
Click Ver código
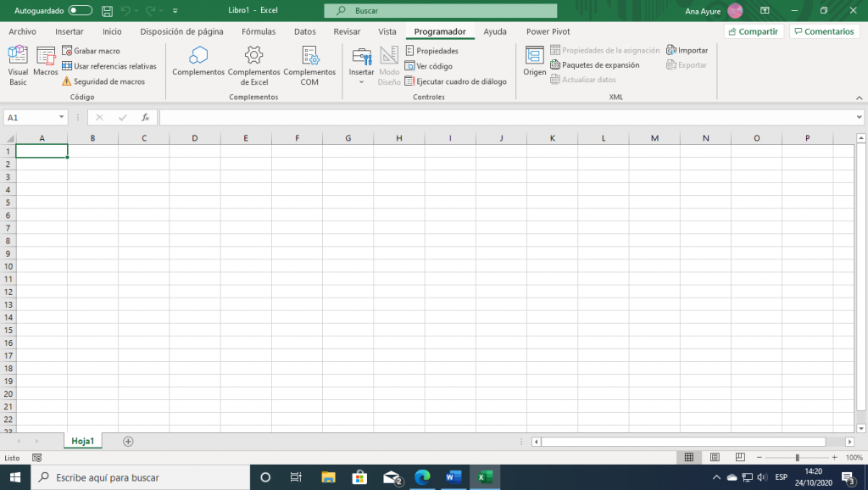[x=429, y=66]
